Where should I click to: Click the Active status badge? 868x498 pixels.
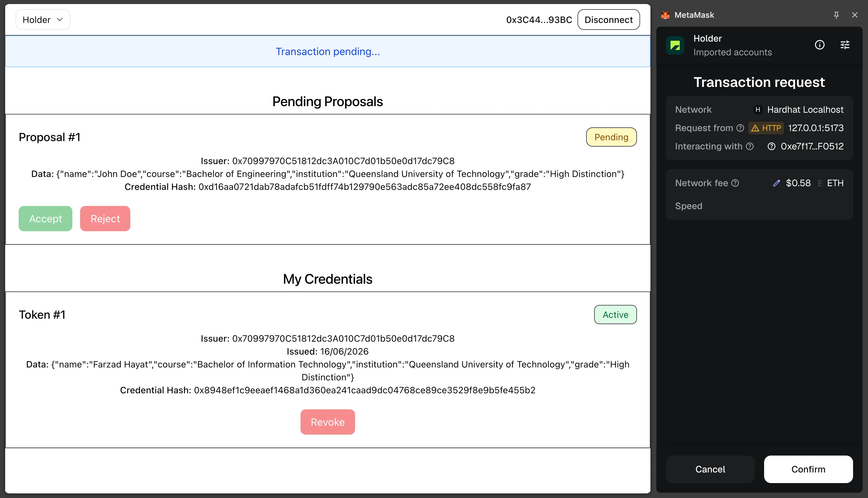tap(615, 315)
